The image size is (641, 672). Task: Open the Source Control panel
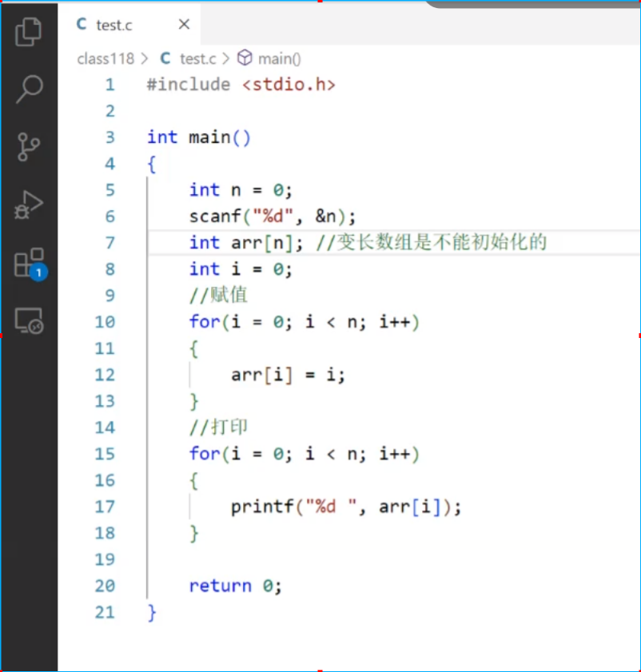[29, 146]
